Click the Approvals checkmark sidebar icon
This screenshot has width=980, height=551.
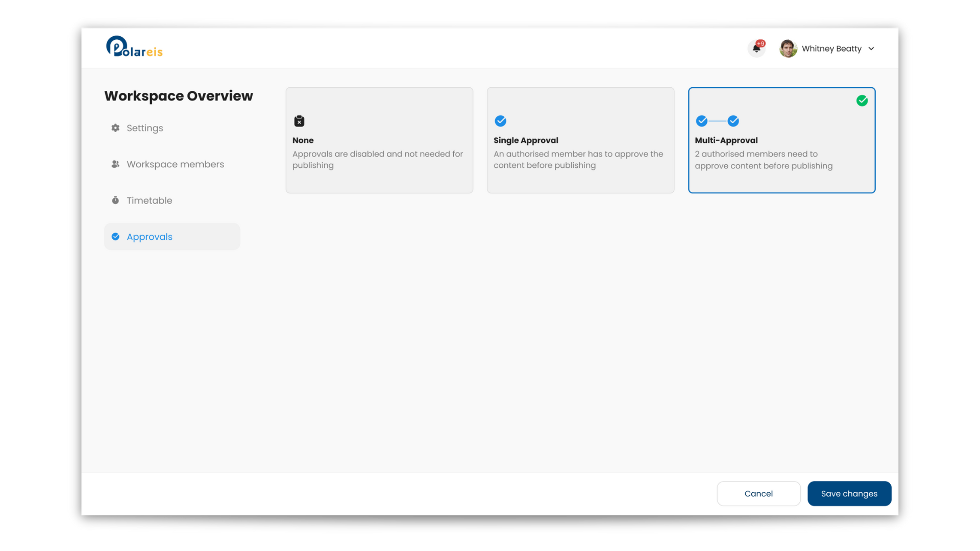click(x=115, y=237)
